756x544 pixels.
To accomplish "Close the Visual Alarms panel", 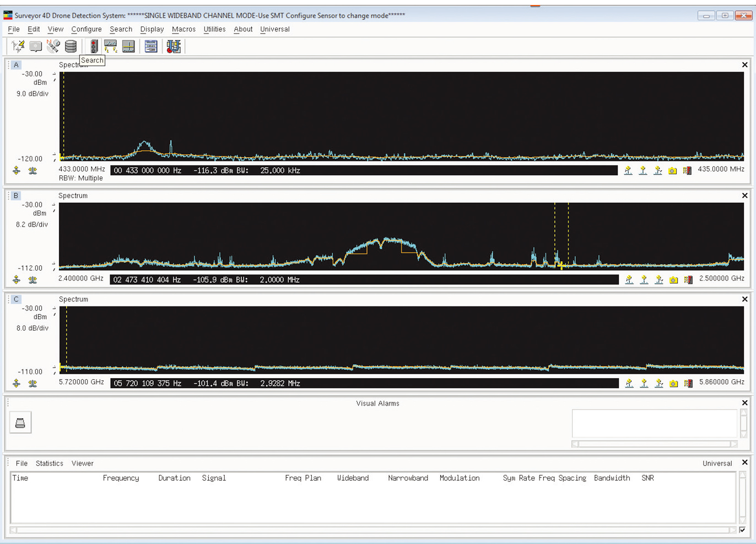I will pyautogui.click(x=745, y=403).
